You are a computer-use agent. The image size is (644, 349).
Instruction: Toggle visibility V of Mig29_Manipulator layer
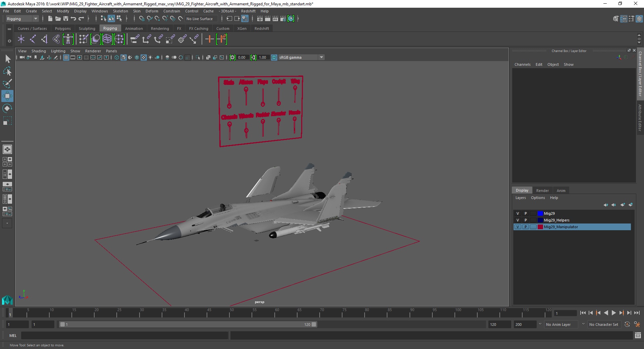(x=518, y=227)
